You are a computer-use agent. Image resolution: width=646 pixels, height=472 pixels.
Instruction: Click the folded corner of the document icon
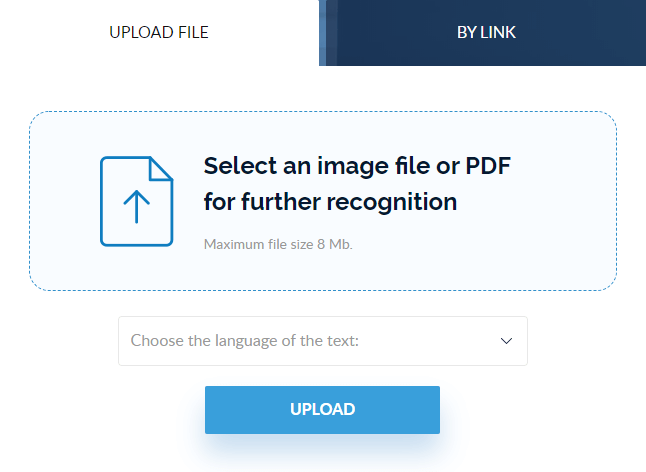tap(163, 167)
